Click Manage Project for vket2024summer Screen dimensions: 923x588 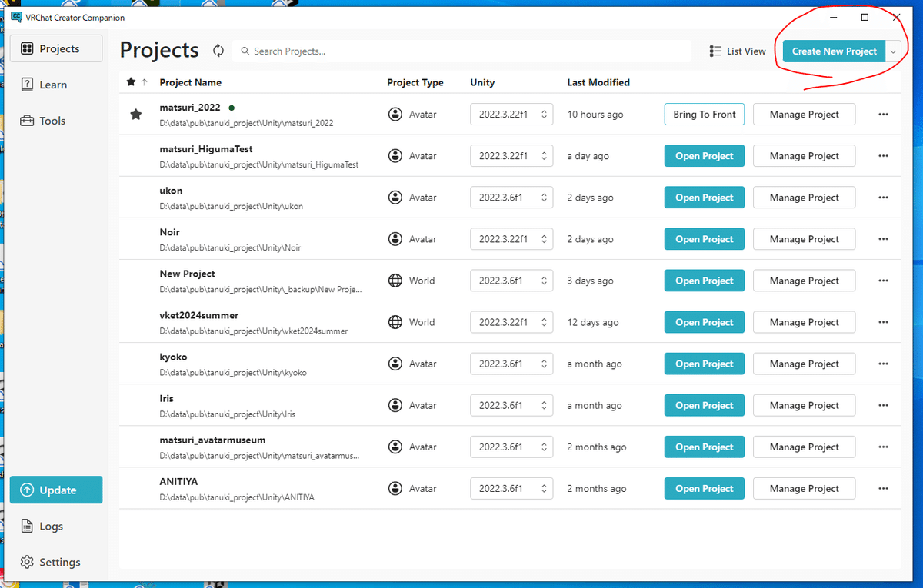click(804, 322)
